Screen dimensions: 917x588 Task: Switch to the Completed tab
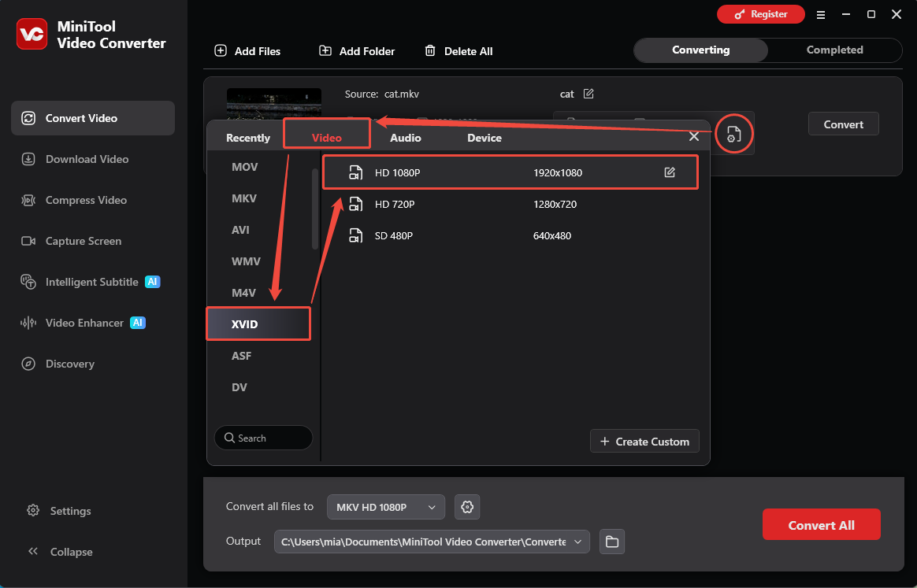click(834, 50)
